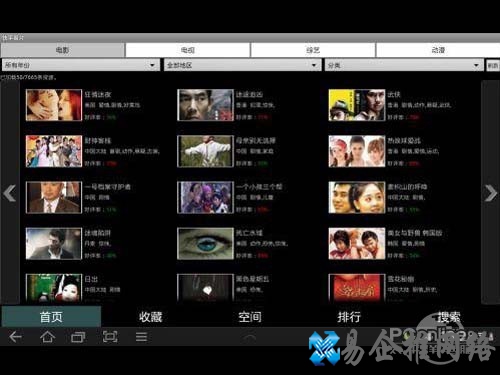
Task: Select the 日出 movie title text
Action: coord(91,279)
